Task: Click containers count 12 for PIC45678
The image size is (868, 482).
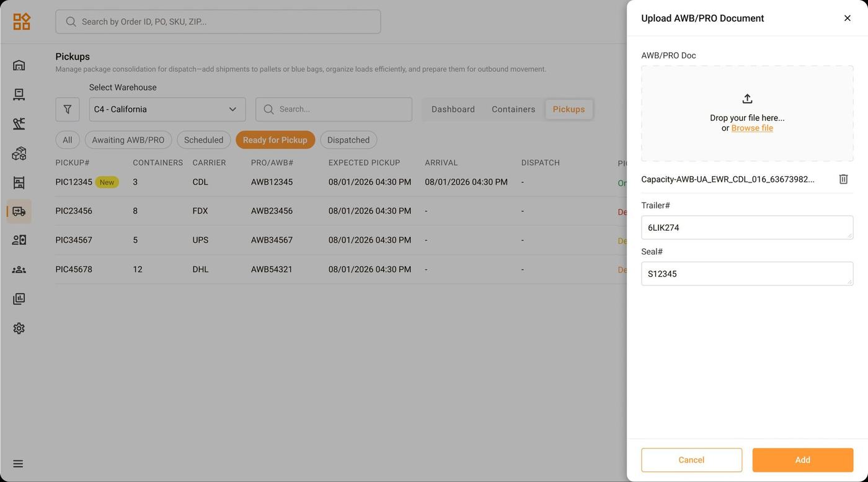Action: point(138,269)
